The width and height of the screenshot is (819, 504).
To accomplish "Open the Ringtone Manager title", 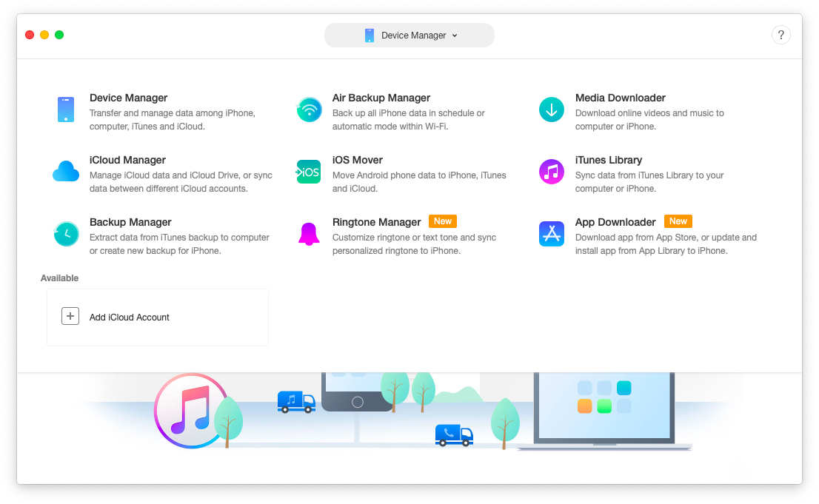I will click(x=377, y=222).
